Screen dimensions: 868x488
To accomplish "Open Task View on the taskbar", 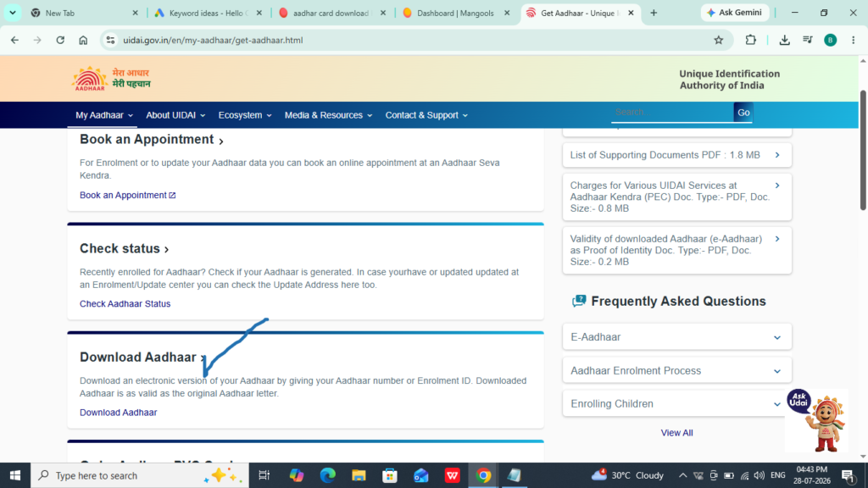I will [264, 475].
